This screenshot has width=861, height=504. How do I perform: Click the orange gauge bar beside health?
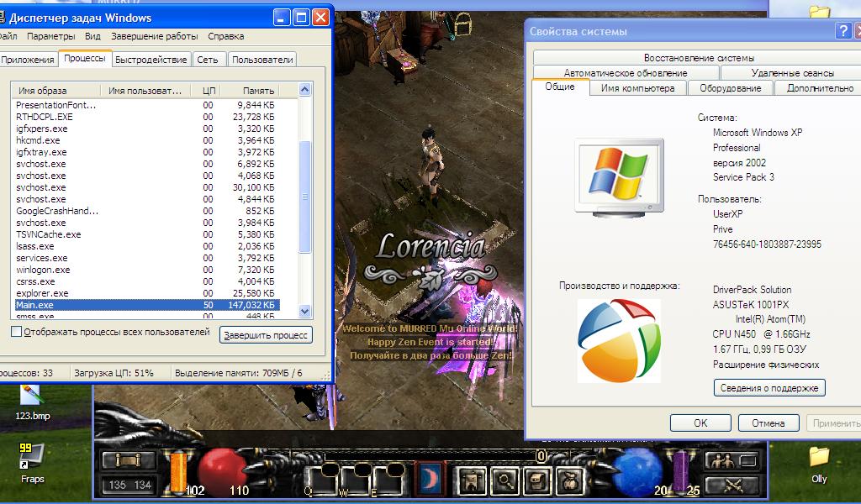pos(178,471)
